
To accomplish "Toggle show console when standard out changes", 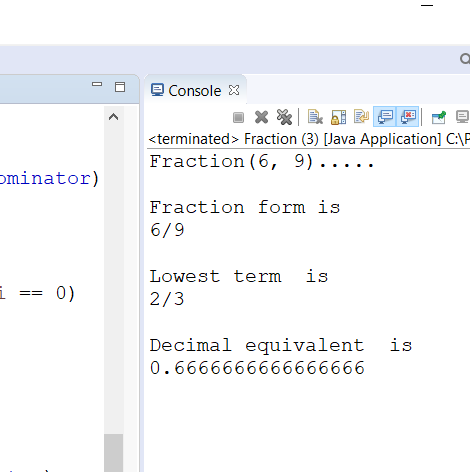I will [385, 117].
